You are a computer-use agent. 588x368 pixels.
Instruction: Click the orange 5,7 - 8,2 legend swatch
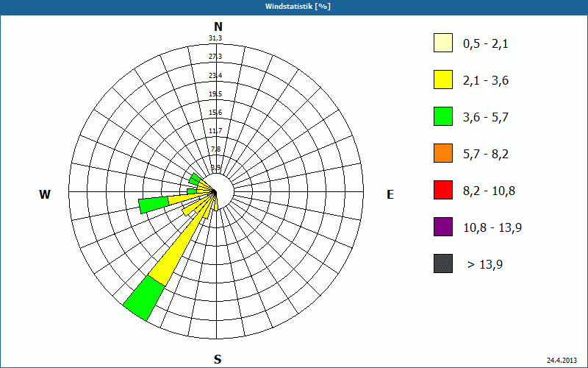click(443, 153)
